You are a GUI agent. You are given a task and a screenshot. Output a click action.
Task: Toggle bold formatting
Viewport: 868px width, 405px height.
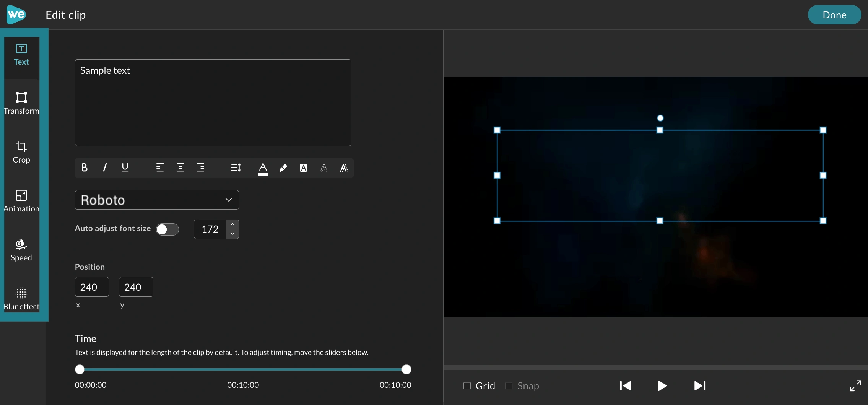pos(85,168)
